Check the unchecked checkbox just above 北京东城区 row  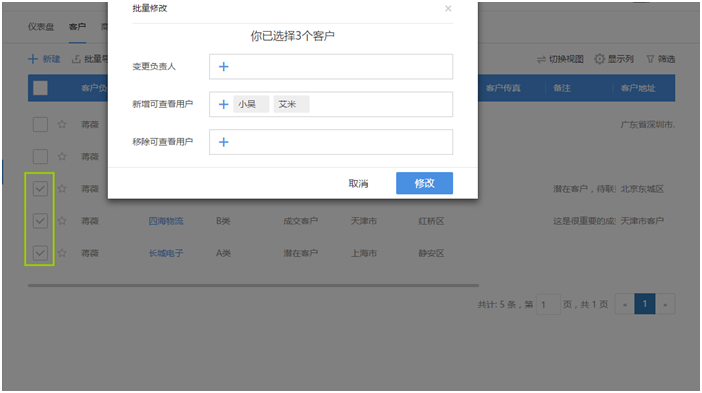[40, 157]
